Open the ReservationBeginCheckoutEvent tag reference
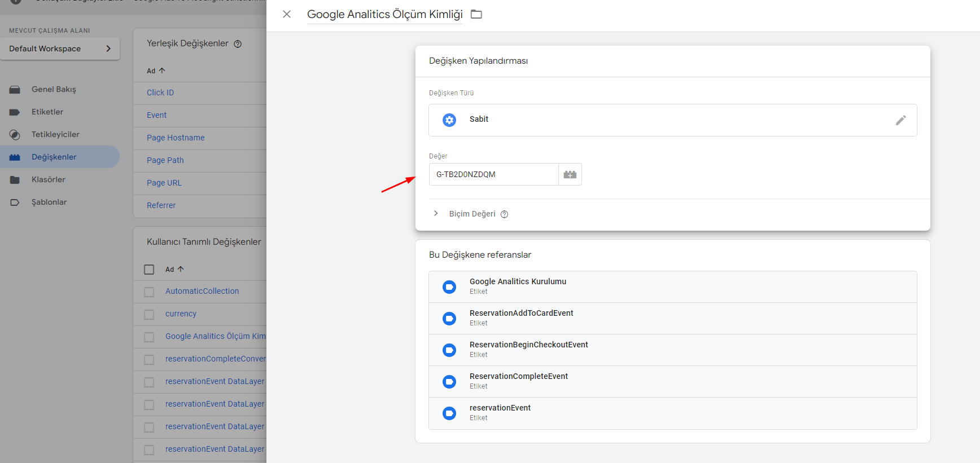The width and height of the screenshot is (980, 463). coord(673,350)
